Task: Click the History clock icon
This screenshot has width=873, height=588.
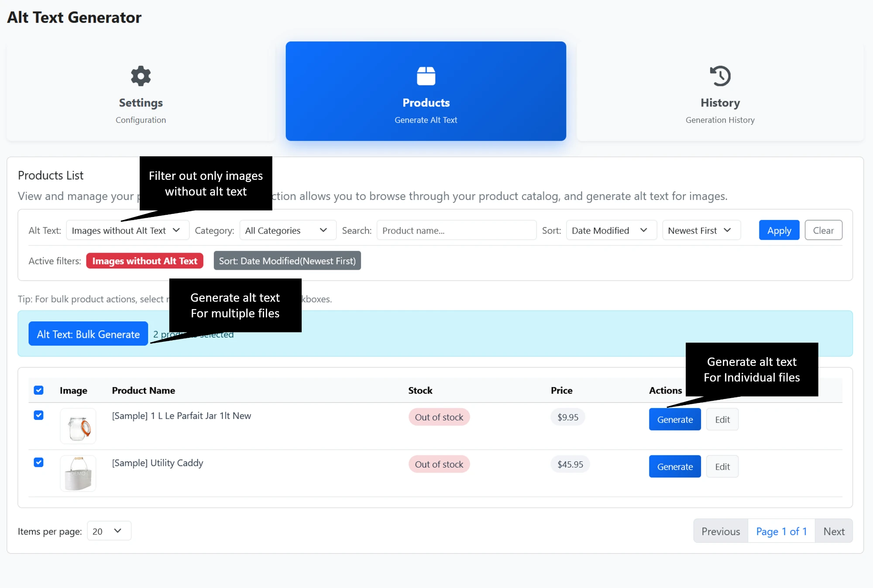Action: point(720,76)
